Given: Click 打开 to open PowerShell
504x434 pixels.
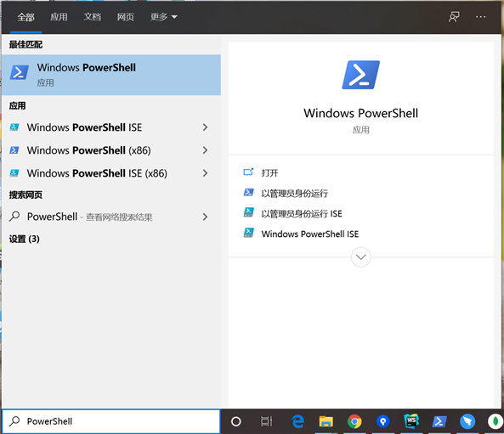Looking at the screenshot, I should (x=269, y=173).
